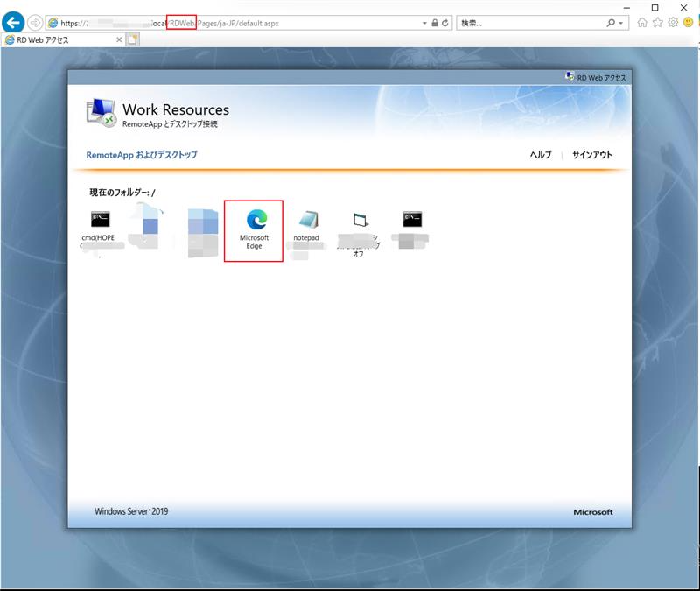Open a new browser tab
Screen dimensions: 700x591
pyautogui.click(x=133, y=39)
